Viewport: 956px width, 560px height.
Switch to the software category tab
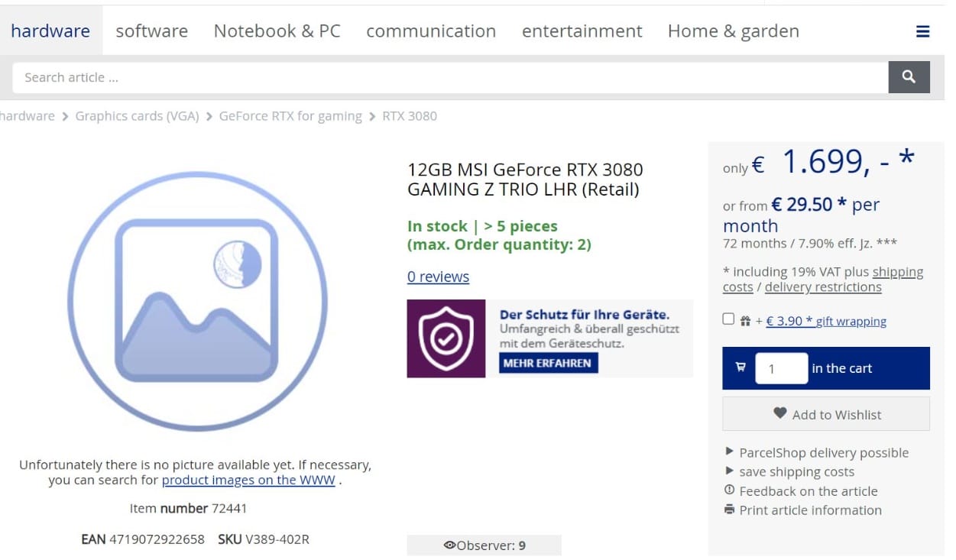(151, 31)
